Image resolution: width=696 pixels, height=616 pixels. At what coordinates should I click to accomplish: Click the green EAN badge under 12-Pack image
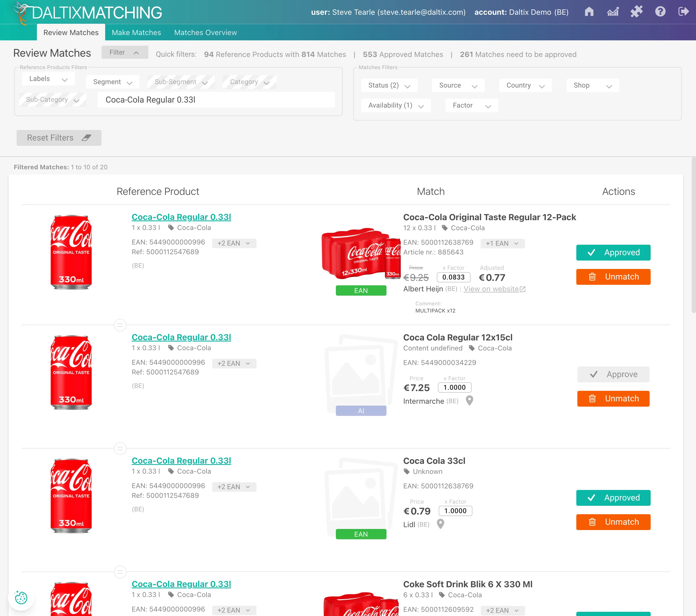coord(361,290)
